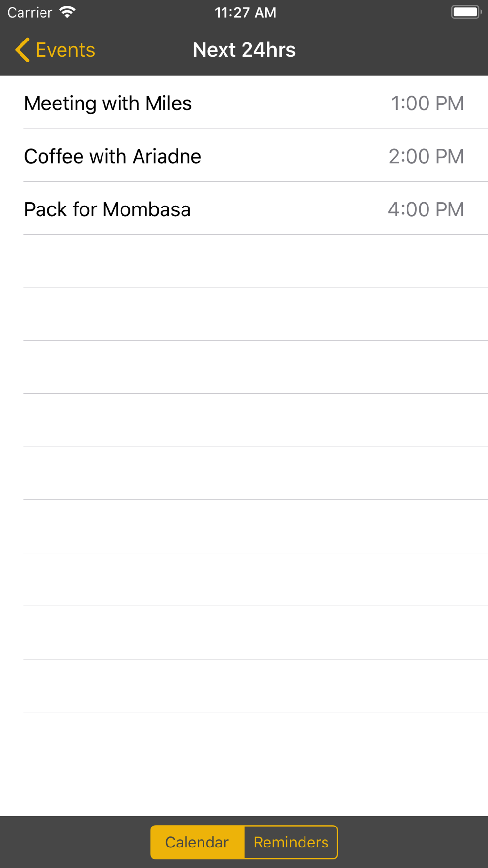Tap the back chevron arrow icon
This screenshot has height=868, width=488.
[22, 50]
